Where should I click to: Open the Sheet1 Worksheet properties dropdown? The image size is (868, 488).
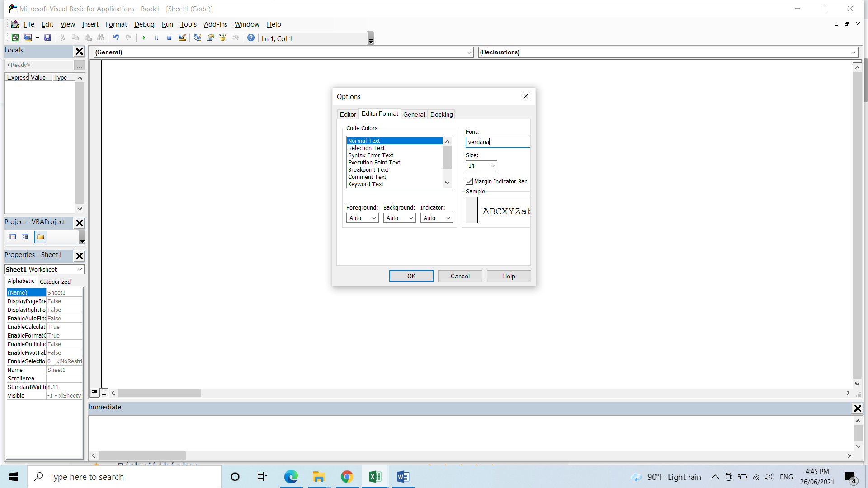80,269
